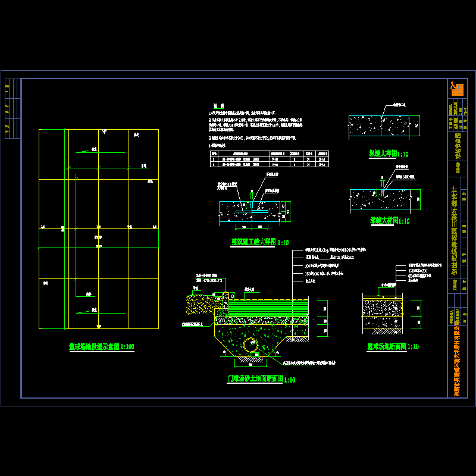Viewport: 476px width, 476px height.
Task: Select the basketball court joint layout plan
Action: tap(99, 229)
